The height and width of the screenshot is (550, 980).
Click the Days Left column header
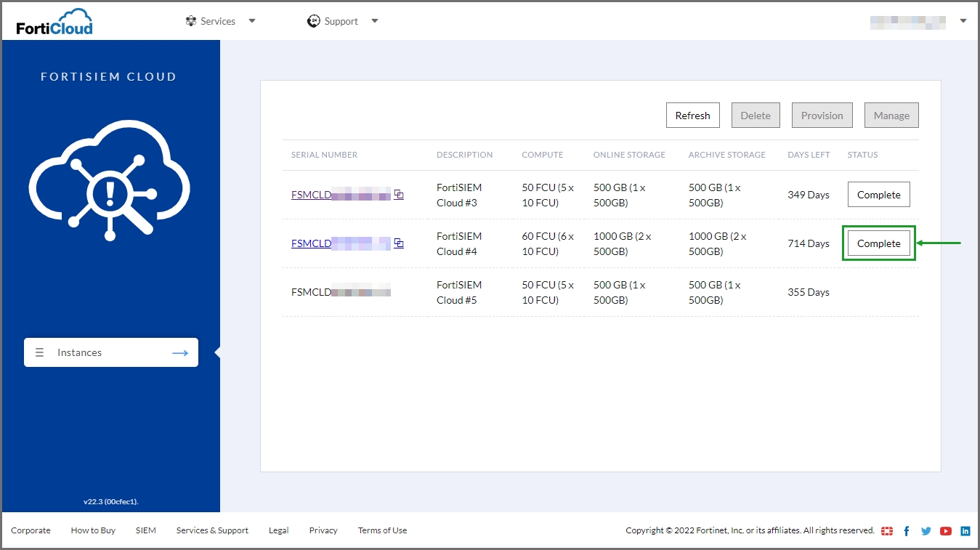point(809,155)
